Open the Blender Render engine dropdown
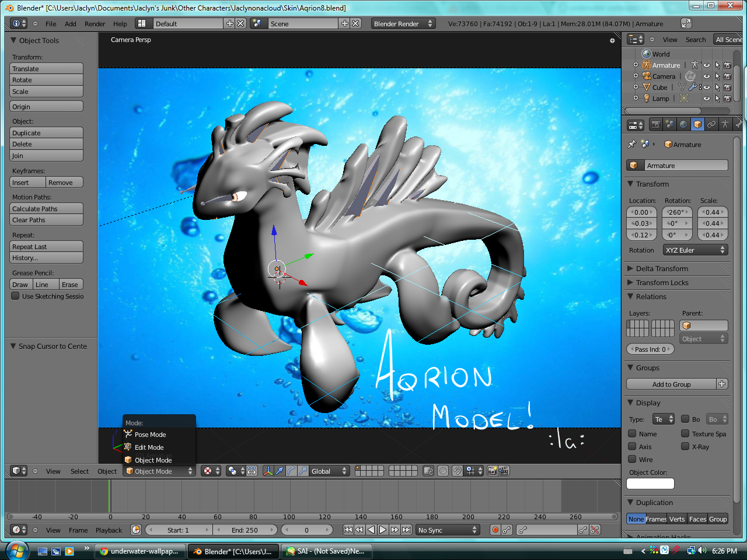This screenshot has width=747, height=560. (403, 23)
